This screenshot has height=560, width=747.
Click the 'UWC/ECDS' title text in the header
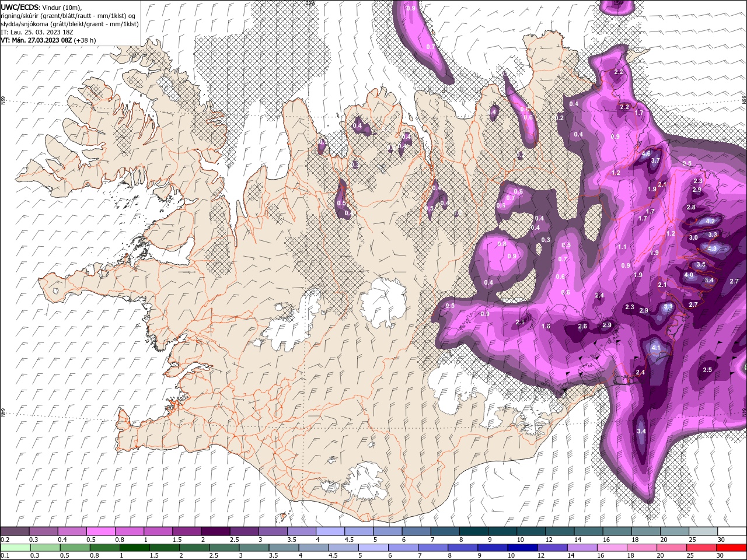pos(20,7)
